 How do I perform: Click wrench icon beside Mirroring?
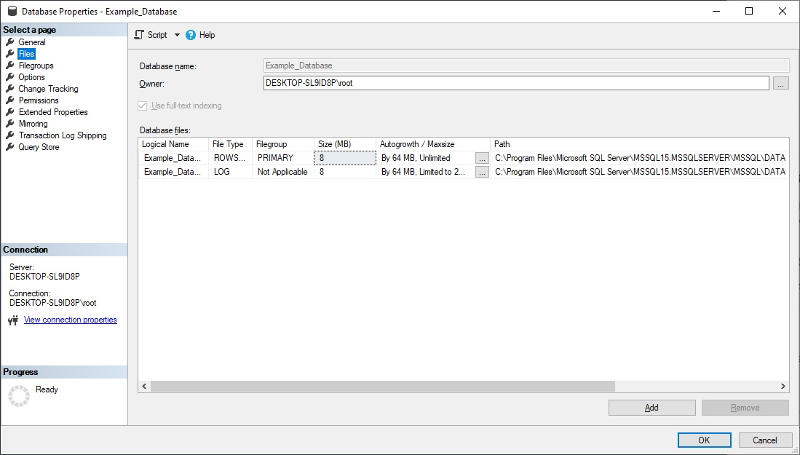[x=10, y=123]
